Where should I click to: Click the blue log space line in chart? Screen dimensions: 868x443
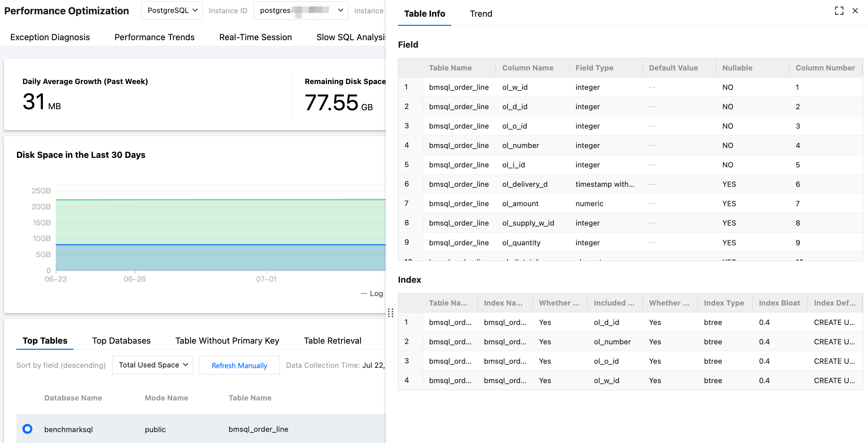[220, 245]
